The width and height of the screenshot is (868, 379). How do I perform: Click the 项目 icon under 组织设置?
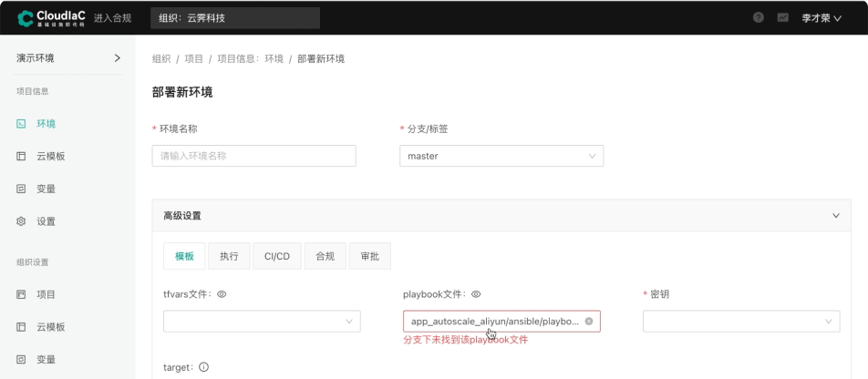tap(21, 294)
